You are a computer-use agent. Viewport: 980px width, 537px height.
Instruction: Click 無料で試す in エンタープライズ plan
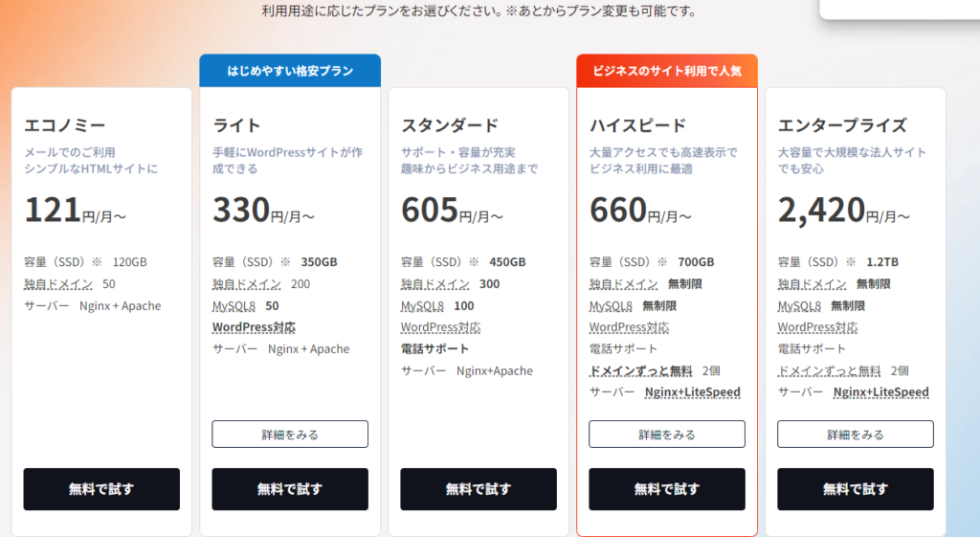pos(856,489)
